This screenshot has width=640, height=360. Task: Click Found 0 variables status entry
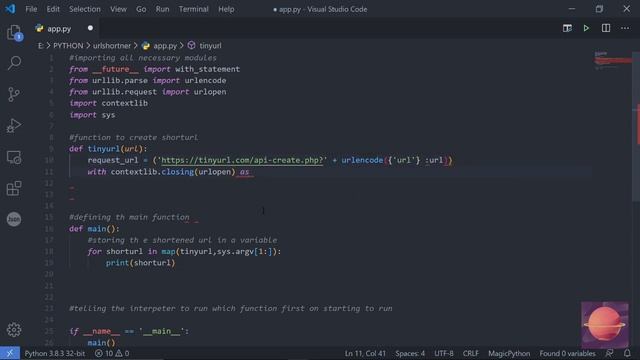(567, 353)
